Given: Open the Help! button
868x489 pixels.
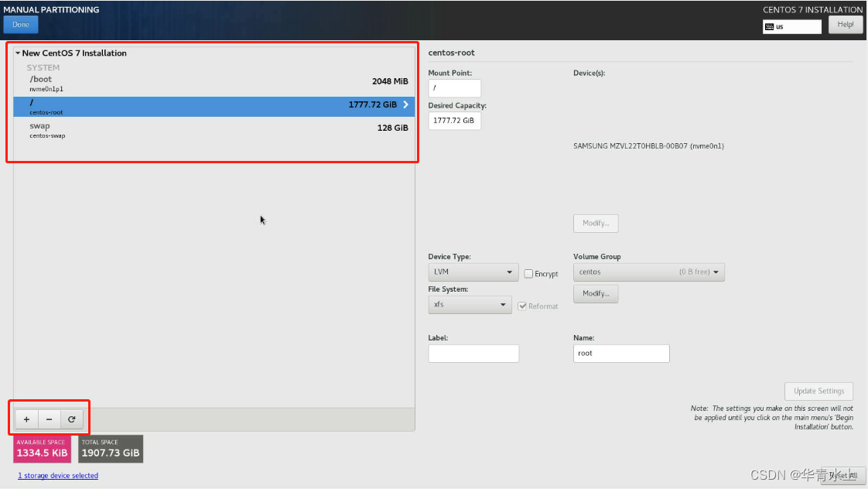Looking at the screenshot, I should tap(846, 25).
